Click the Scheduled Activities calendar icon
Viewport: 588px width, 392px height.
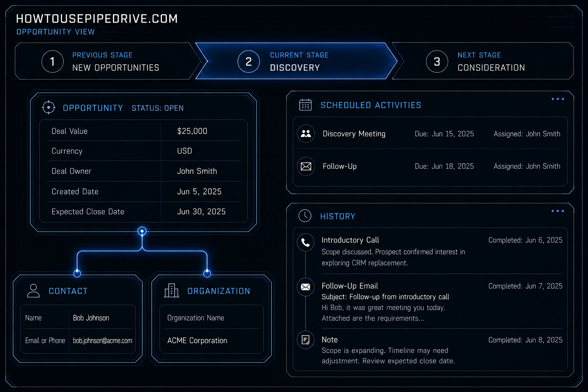(305, 105)
